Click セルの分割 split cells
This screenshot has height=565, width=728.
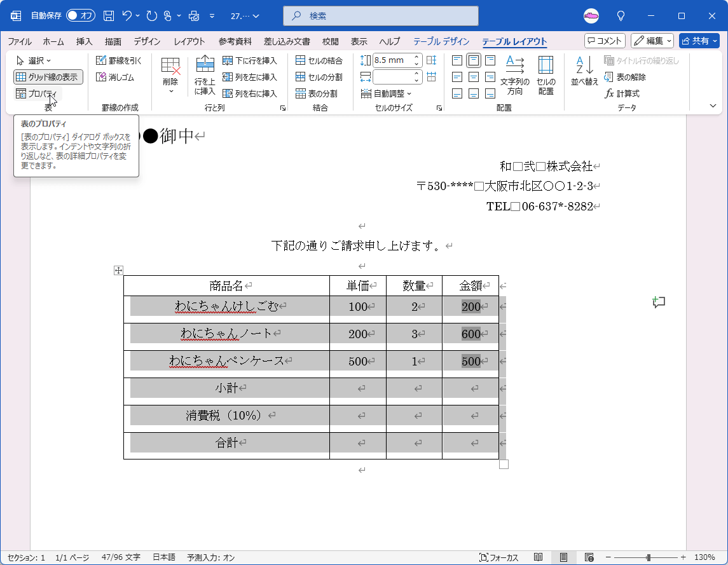tap(319, 77)
